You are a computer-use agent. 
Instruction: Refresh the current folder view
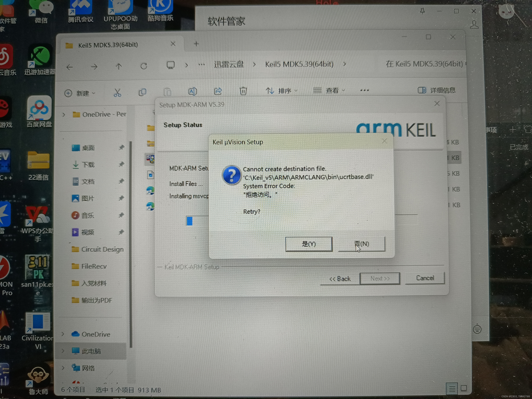tap(144, 66)
